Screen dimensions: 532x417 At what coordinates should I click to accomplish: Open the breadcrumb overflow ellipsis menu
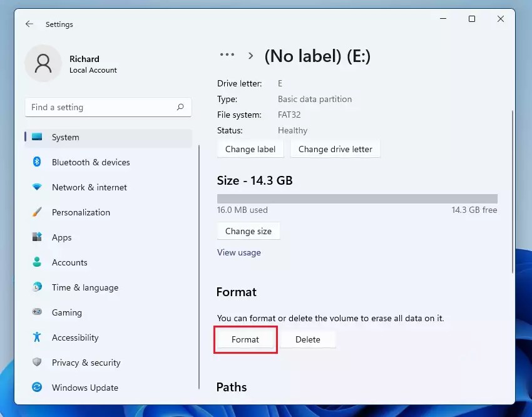[227, 54]
